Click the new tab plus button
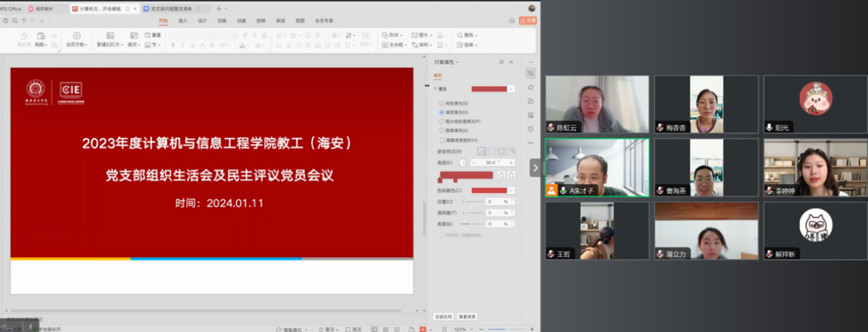Screen dimensions: 868x332 tap(218, 9)
